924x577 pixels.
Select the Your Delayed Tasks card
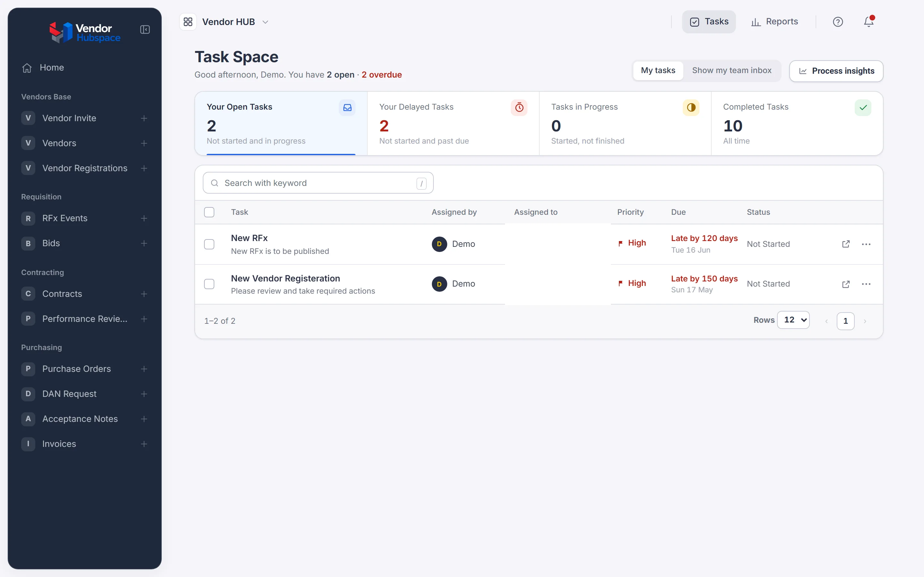point(453,123)
